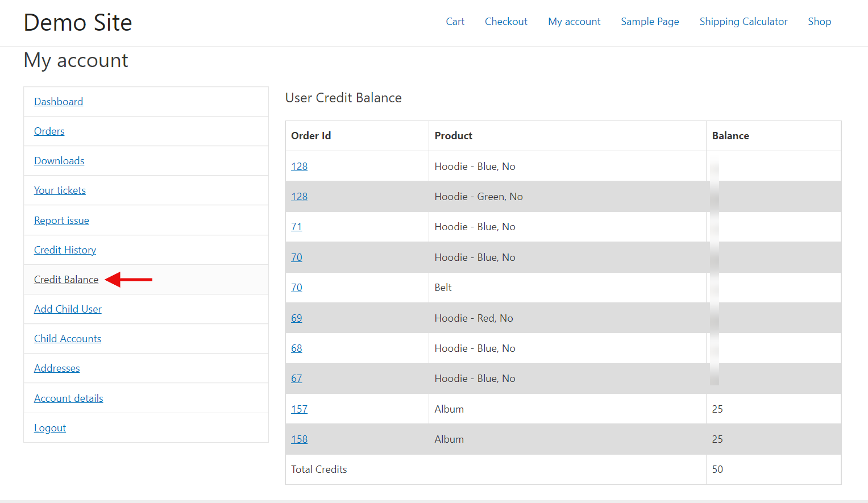Open Orders in account sidebar
Viewport: 868px width, 503px height.
pos(49,131)
